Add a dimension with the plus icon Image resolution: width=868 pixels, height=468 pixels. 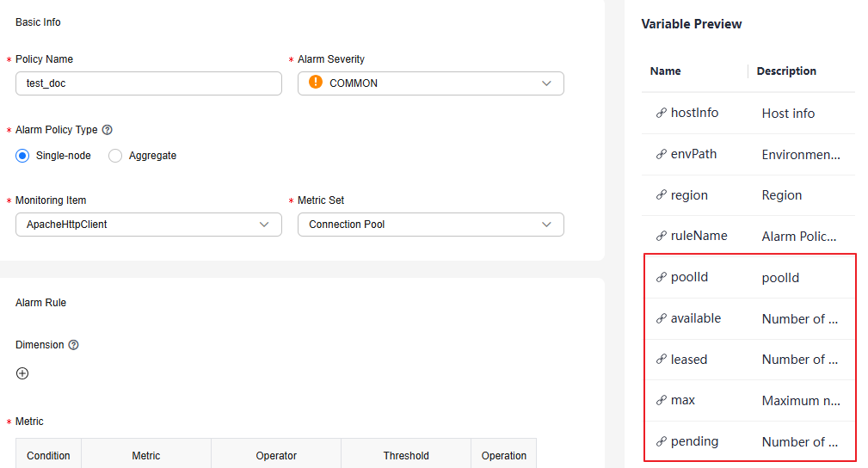click(22, 373)
